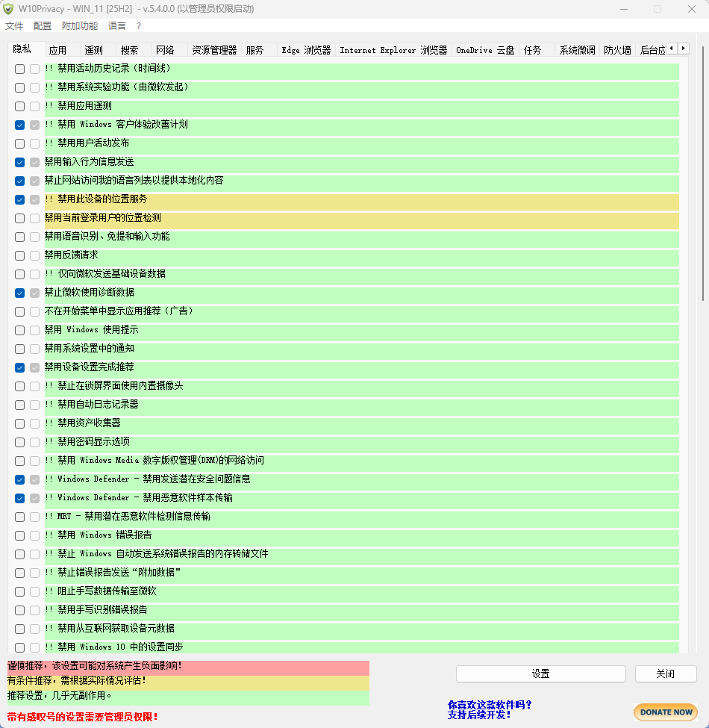
Task: Check 禁用用户活动发布 option
Action: (19, 143)
